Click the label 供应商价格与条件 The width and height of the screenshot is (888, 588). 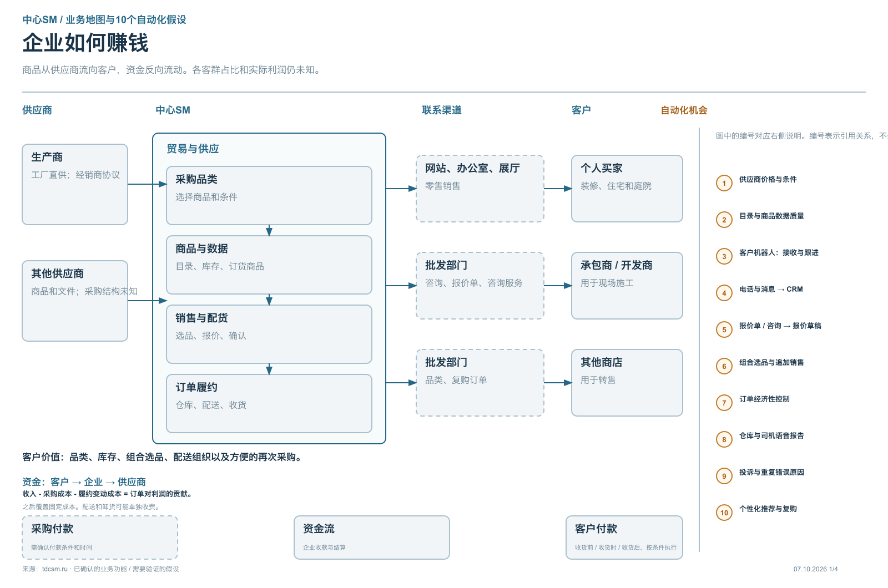[768, 179]
